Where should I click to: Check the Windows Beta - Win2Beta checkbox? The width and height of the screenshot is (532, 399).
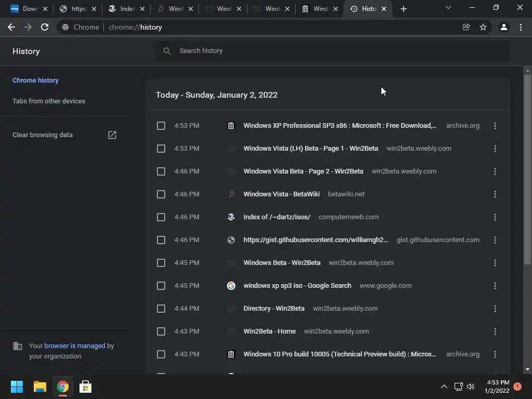tap(161, 263)
